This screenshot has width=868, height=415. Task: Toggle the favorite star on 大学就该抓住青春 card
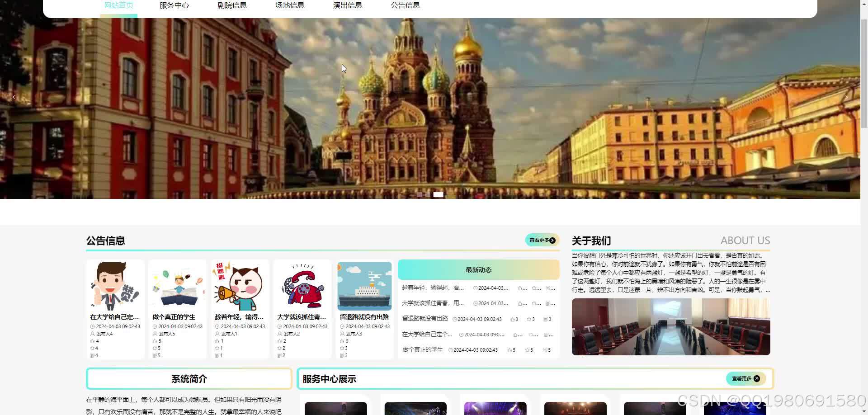(x=279, y=348)
